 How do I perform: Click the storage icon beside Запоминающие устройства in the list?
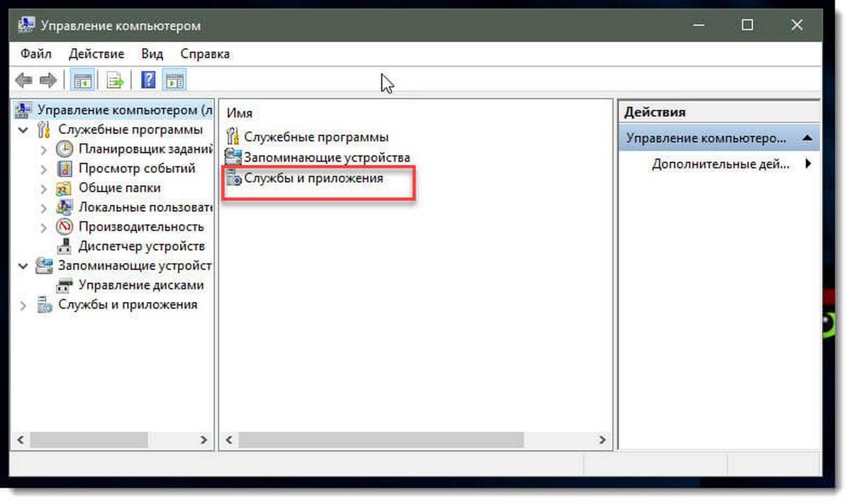tap(233, 157)
